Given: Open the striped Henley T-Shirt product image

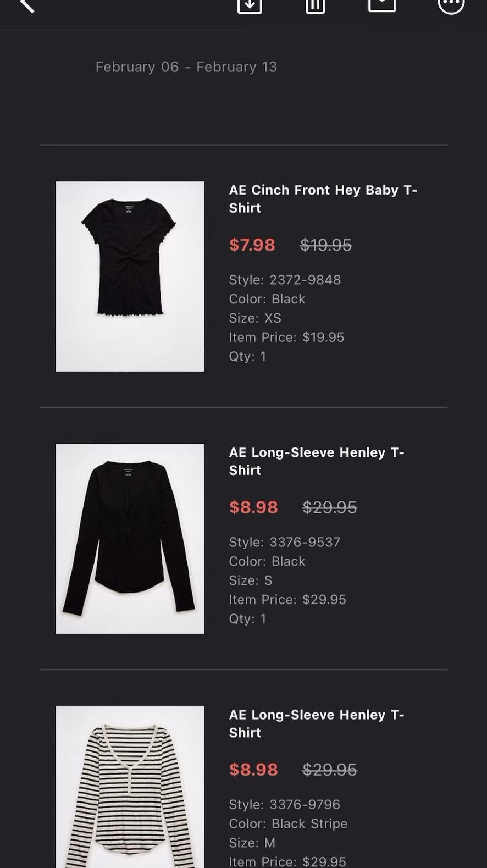Looking at the screenshot, I should pos(130,786).
